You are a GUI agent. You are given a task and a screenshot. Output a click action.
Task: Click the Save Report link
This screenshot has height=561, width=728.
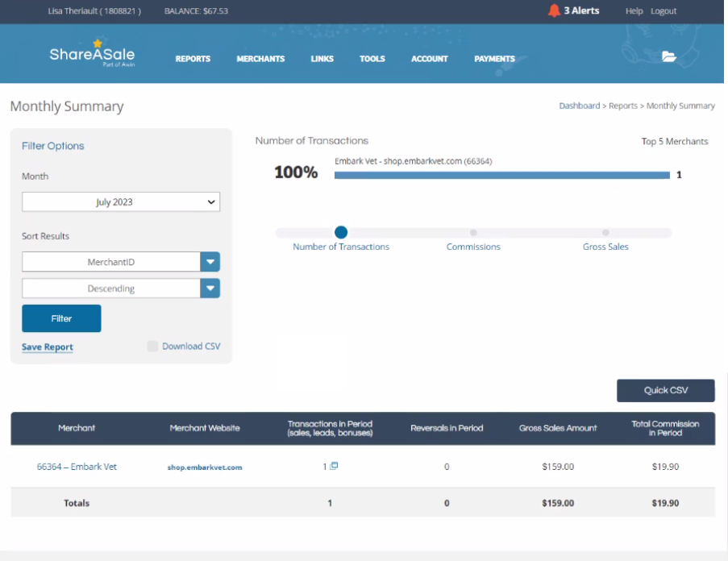pos(48,347)
